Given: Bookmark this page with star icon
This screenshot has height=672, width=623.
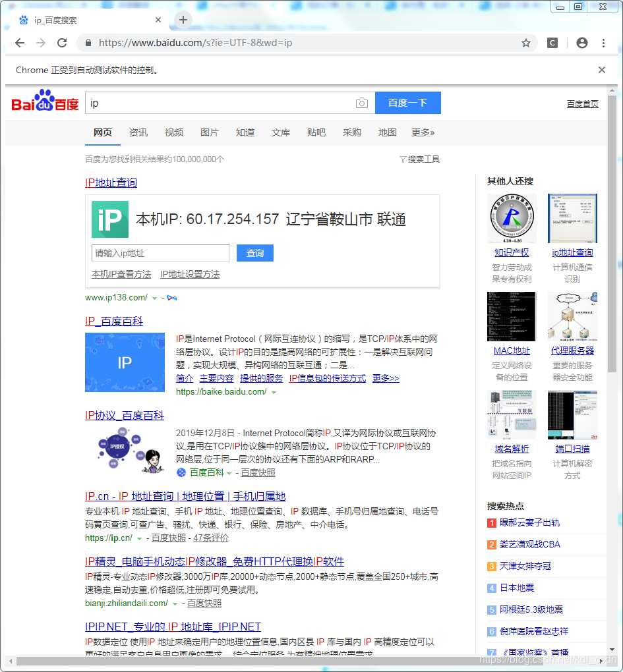Looking at the screenshot, I should [x=525, y=43].
